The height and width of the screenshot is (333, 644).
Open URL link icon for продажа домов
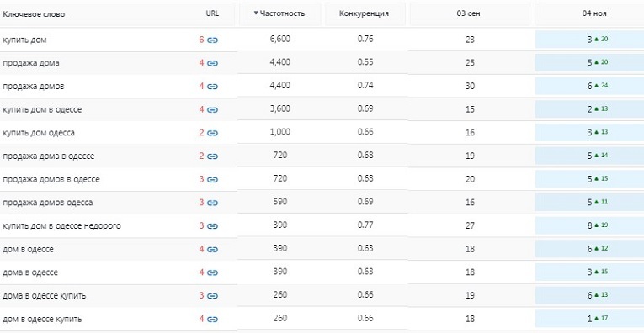[x=212, y=87]
